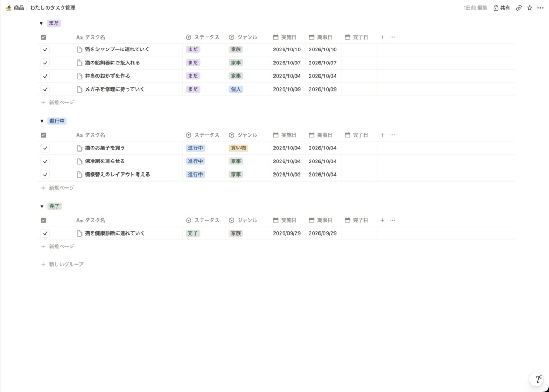Screen dimensions: 549x392
Task: Collapse the まだ group
Action: [41, 24]
